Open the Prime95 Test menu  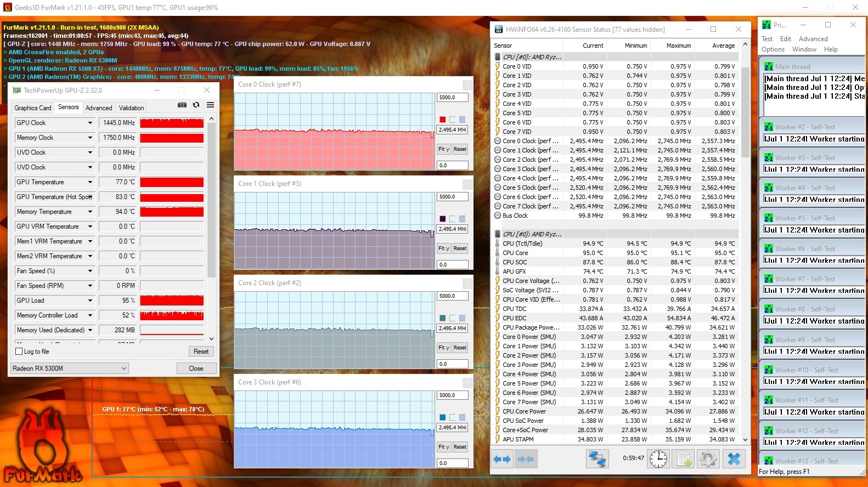coord(767,39)
